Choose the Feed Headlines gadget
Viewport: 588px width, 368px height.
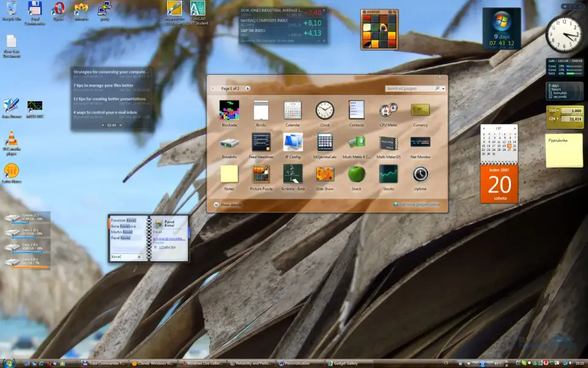(261, 142)
